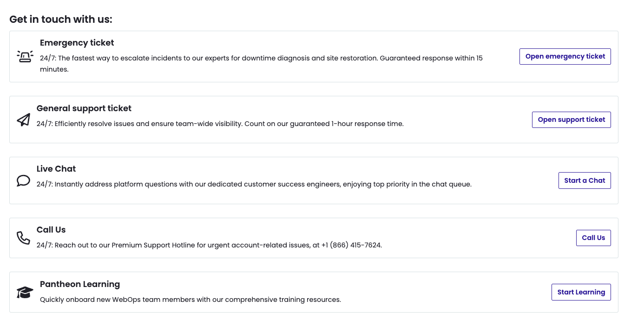The height and width of the screenshot is (334, 644).
Task: Open a general support ticket
Action: 572,120
